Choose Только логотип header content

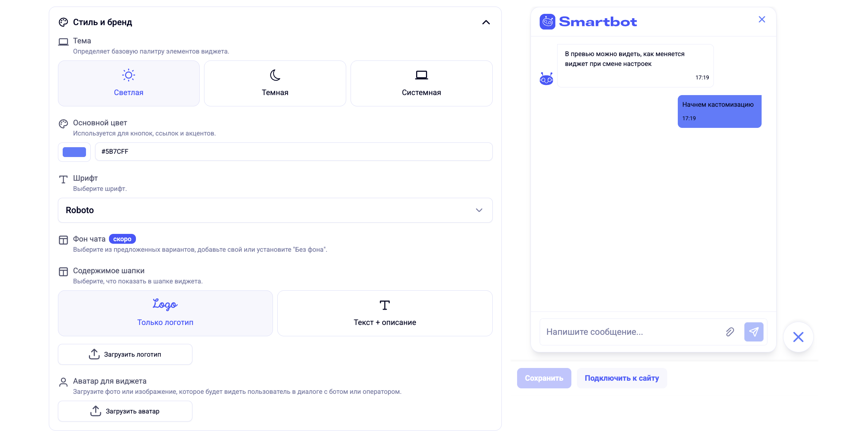coord(165,313)
